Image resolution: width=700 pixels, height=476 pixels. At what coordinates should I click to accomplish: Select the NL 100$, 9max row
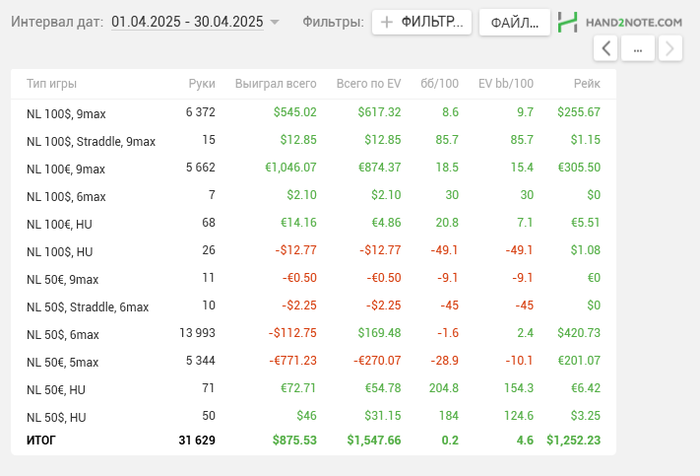point(66,113)
